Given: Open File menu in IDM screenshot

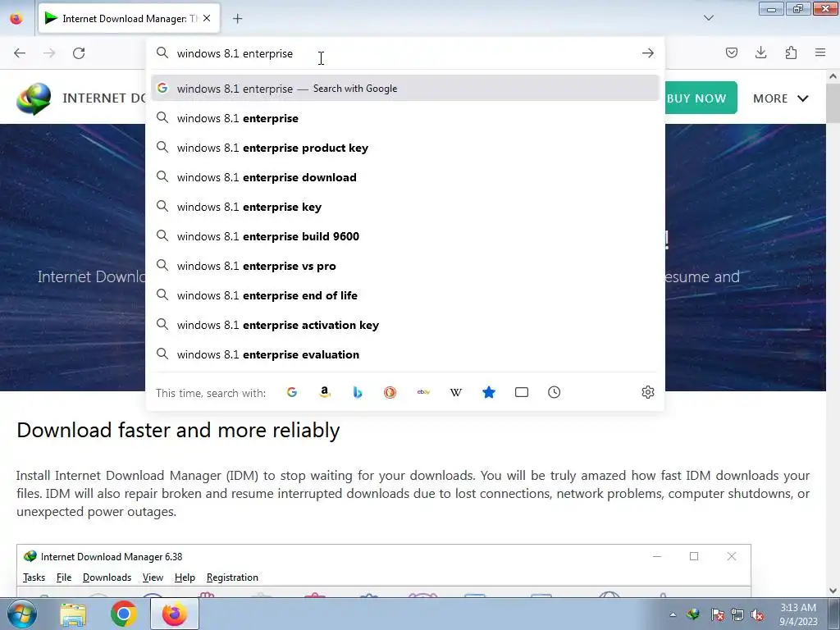Looking at the screenshot, I should point(64,577).
